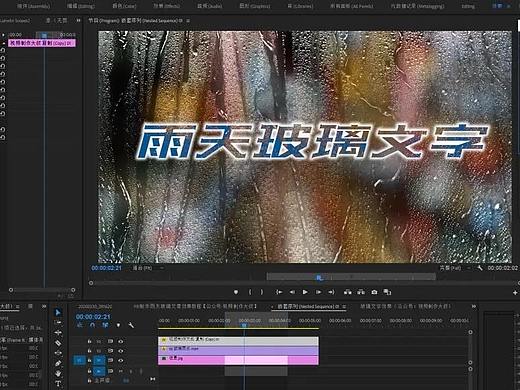Switch to the Graphics workspace

coord(255,6)
